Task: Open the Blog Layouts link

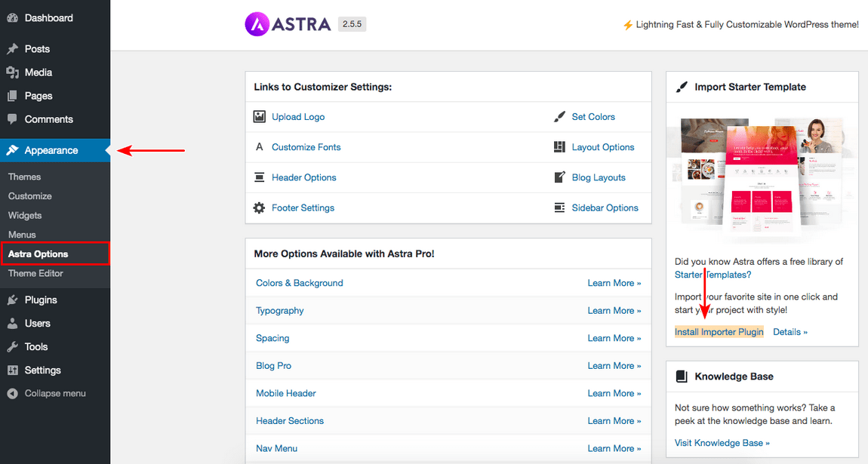Action: 599,177
